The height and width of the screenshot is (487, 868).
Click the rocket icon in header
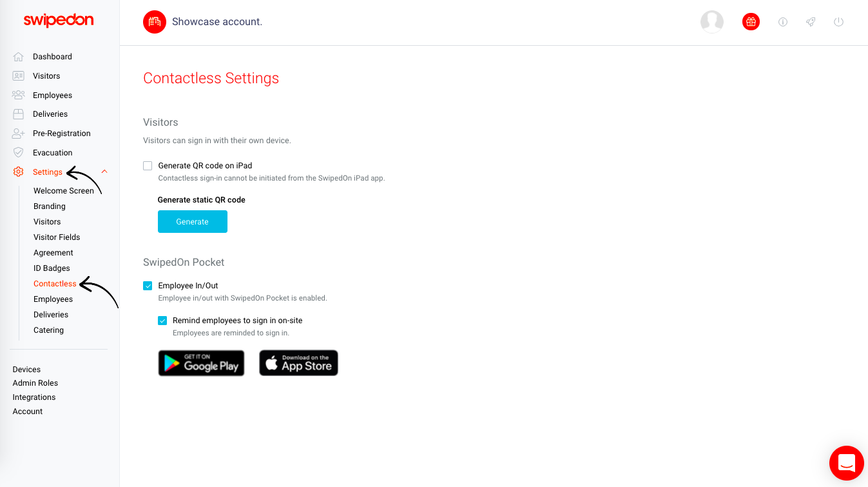pyautogui.click(x=811, y=22)
